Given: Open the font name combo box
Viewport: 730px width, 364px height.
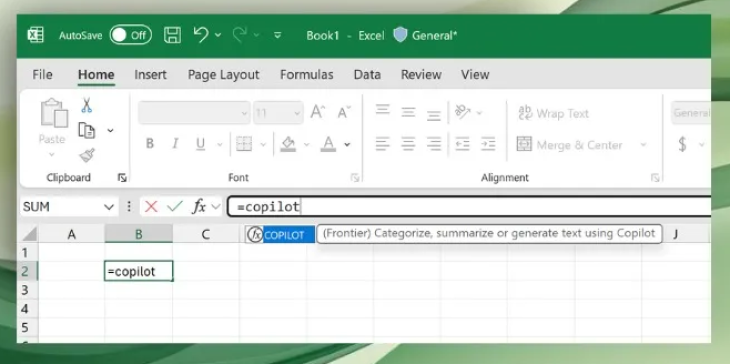Looking at the screenshot, I should (x=194, y=113).
